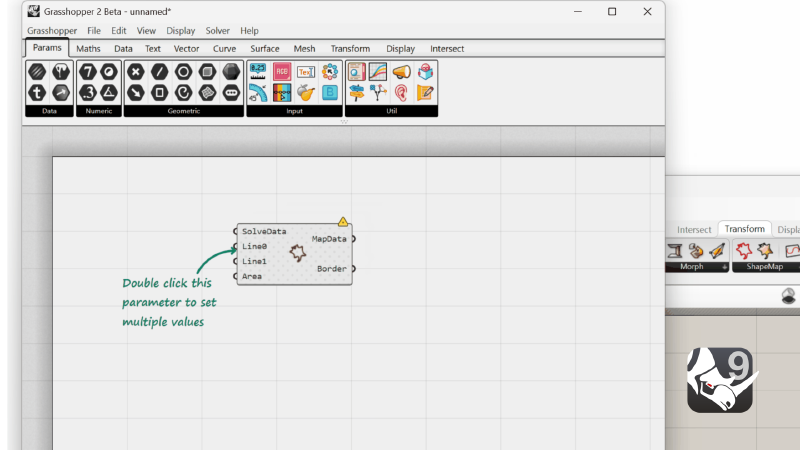
Task: Select the letter t text parameter icon
Action: click(37, 93)
